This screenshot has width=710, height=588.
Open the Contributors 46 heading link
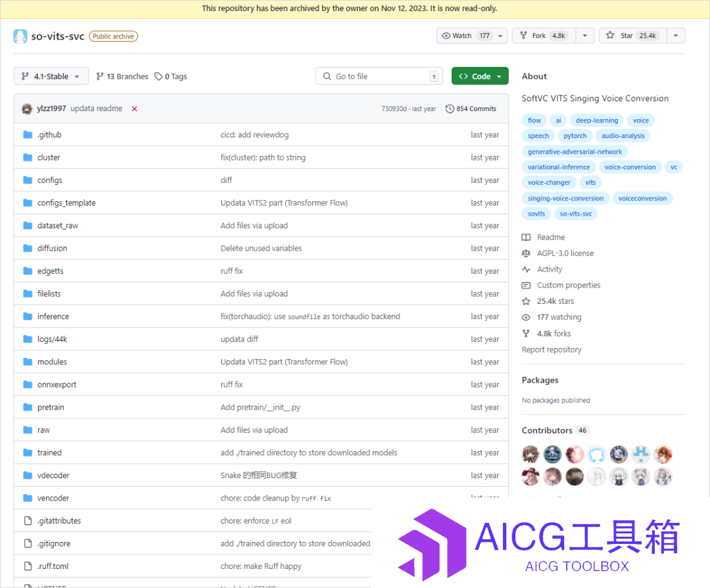pyautogui.click(x=555, y=430)
